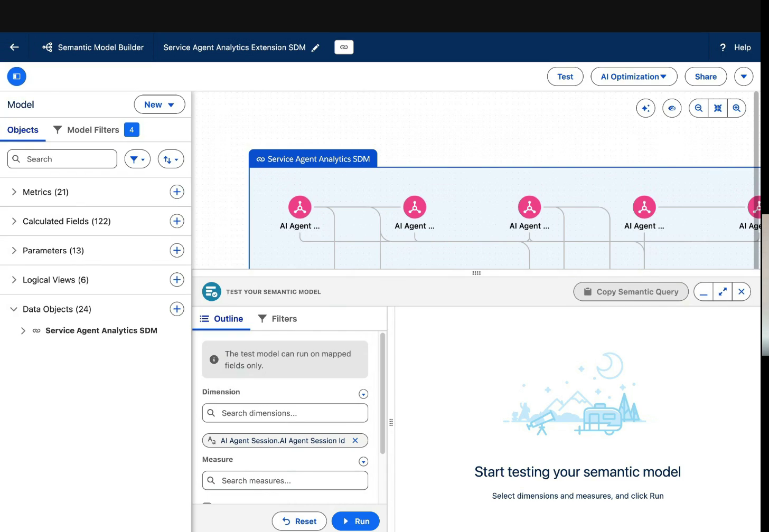Image resolution: width=769 pixels, height=532 pixels.
Task: Expand the Parameters (13) section
Action: [x=14, y=251]
